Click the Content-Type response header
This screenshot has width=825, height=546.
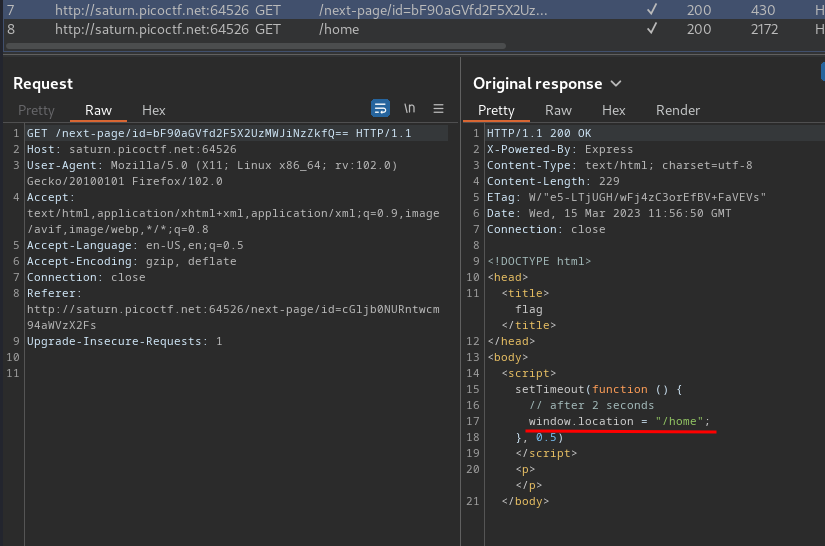click(x=619, y=165)
